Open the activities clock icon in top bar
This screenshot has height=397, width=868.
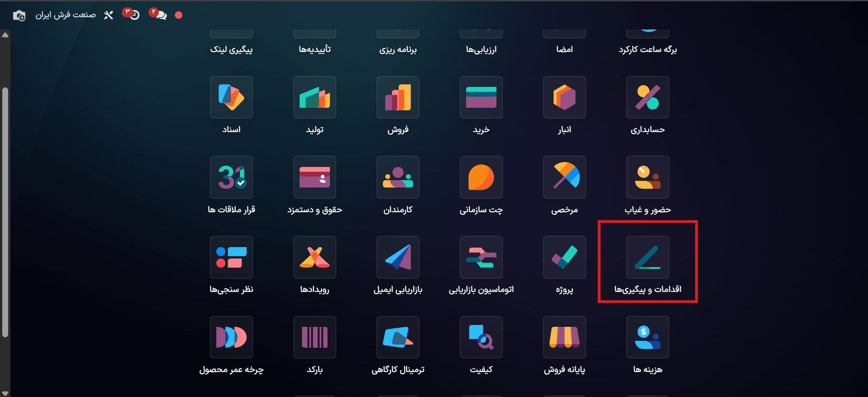131,14
